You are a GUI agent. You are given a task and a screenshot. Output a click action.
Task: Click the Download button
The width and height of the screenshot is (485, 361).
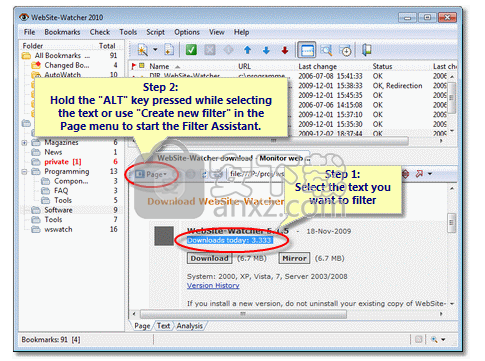(x=209, y=258)
